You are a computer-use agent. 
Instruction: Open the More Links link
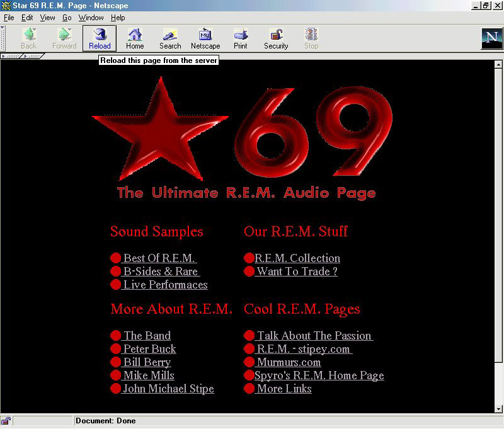point(283,389)
